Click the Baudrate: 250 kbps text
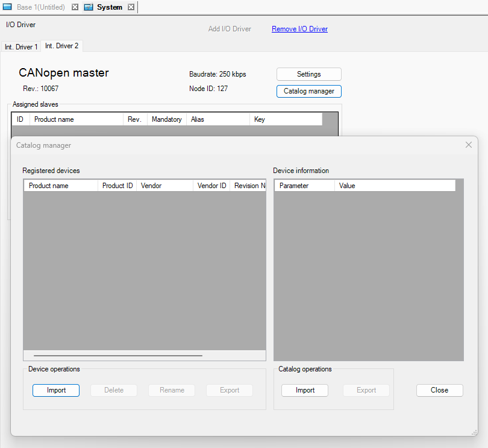This screenshot has height=448, width=488. click(217, 74)
